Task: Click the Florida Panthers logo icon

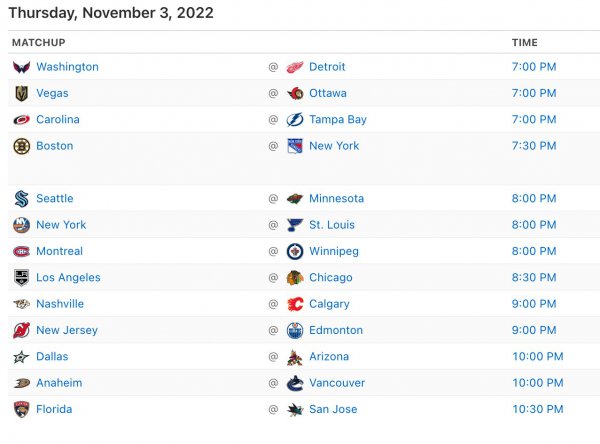Action: (x=21, y=409)
